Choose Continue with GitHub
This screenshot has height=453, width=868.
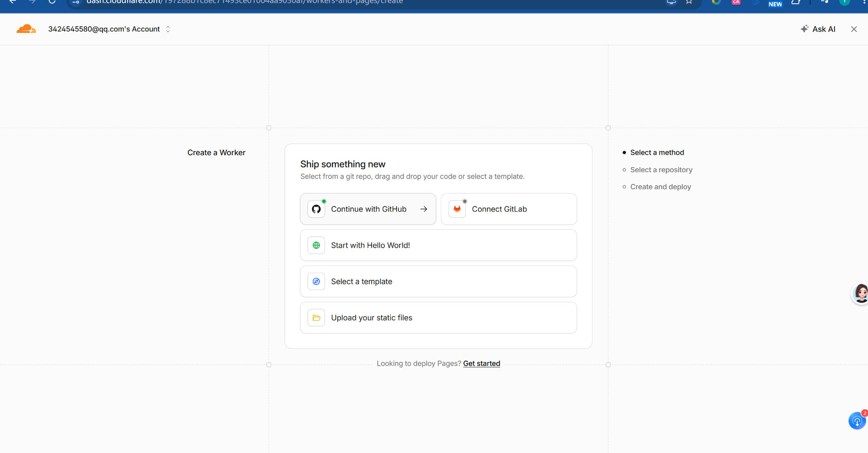coord(368,209)
